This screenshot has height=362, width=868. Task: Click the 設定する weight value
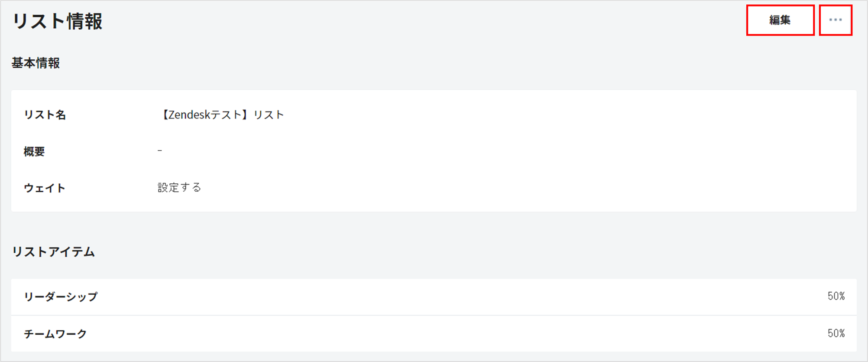pyautogui.click(x=179, y=187)
